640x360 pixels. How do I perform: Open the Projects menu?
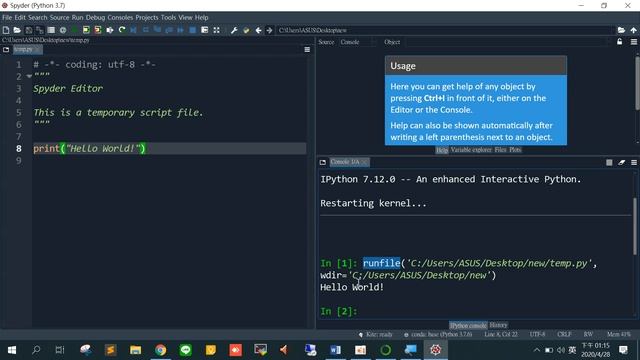tap(147, 18)
